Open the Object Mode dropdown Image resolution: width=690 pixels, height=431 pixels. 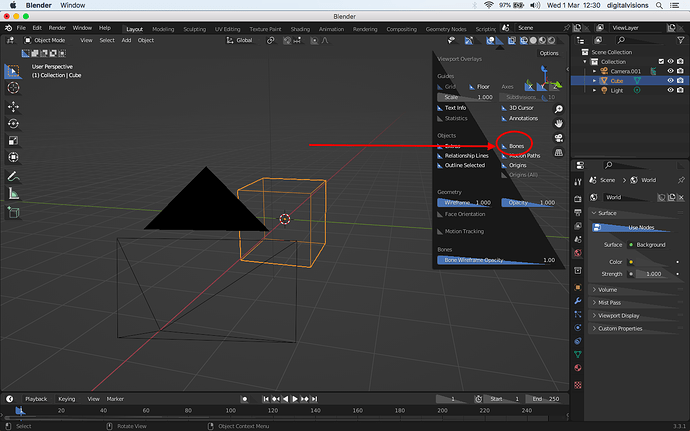pyautogui.click(x=45, y=41)
